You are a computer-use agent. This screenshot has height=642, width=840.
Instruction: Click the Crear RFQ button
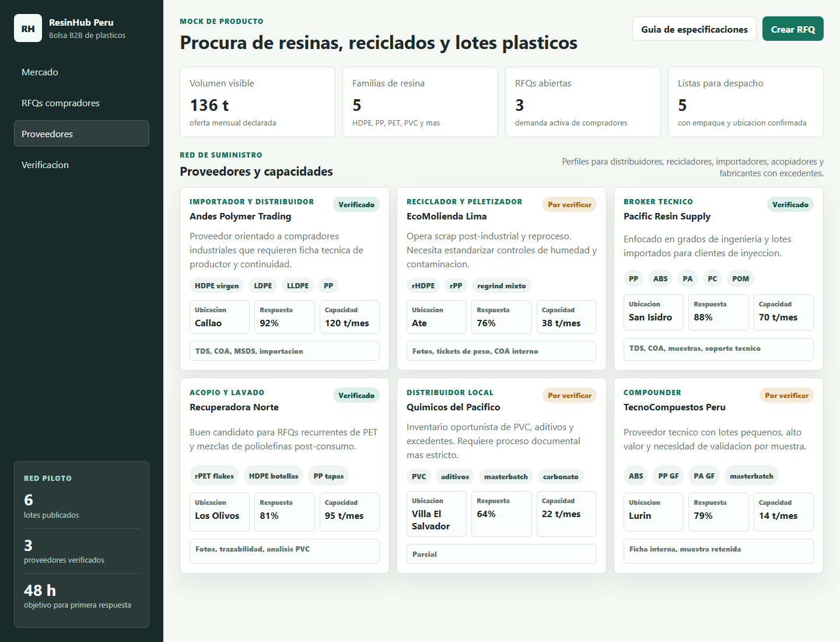pyautogui.click(x=793, y=29)
